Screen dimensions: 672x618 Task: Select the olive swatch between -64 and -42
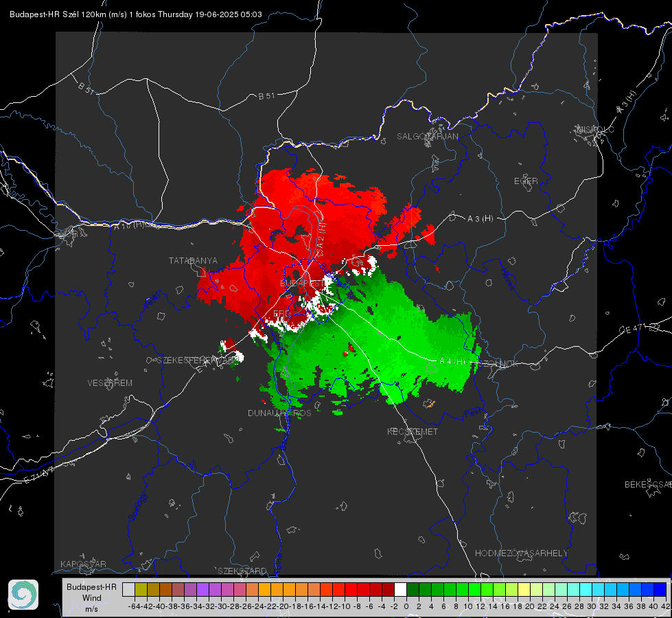tap(141, 589)
